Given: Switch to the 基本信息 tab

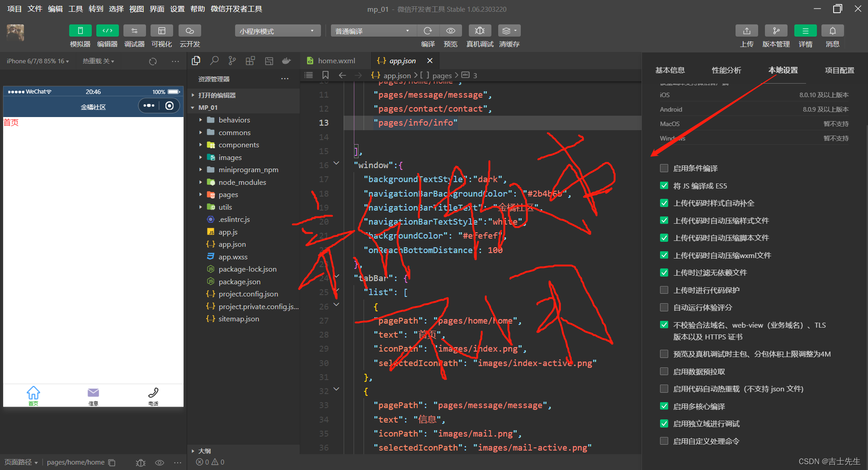Looking at the screenshot, I should pos(670,70).
